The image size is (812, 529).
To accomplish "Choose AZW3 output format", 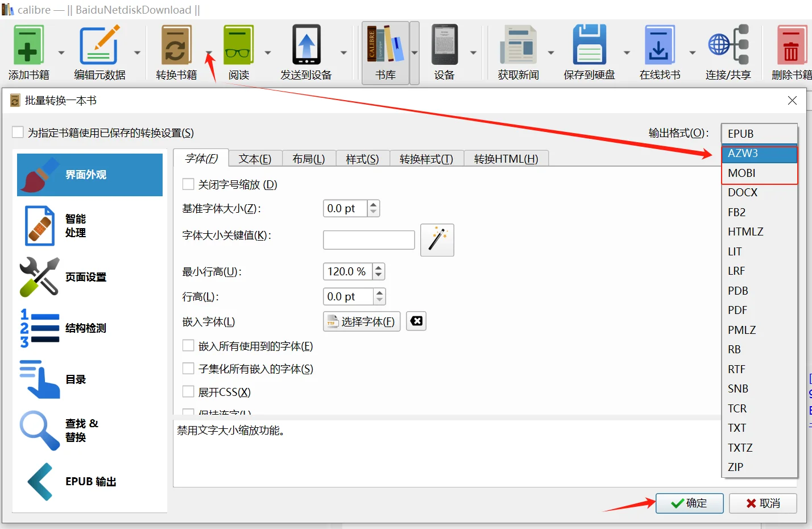I will (x=760, y=154).
